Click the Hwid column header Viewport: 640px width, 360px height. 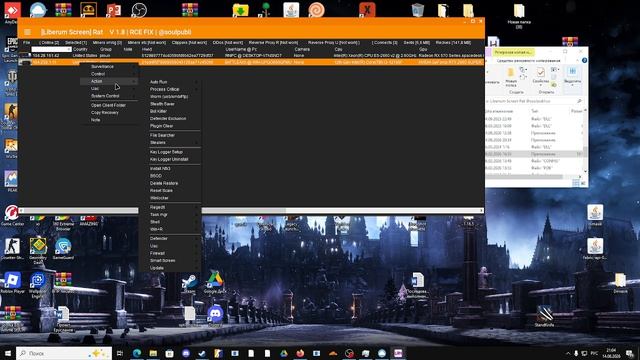147,49
